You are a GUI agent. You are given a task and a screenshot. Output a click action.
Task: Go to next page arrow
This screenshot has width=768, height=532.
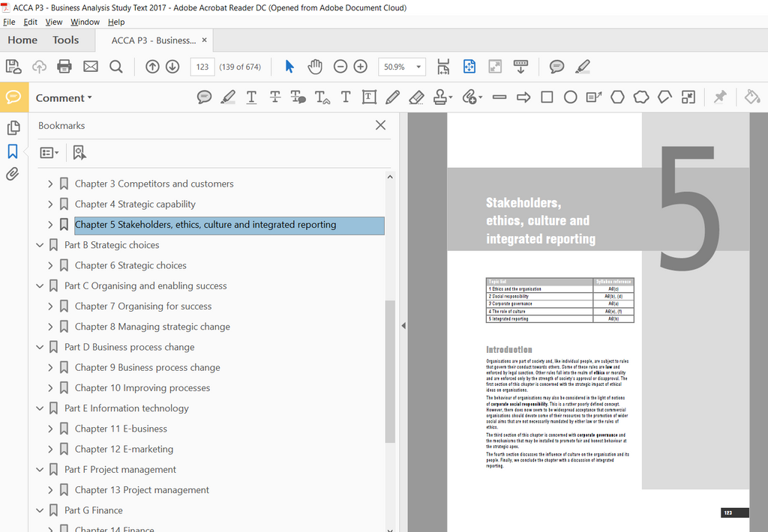(x=172, y=67)
